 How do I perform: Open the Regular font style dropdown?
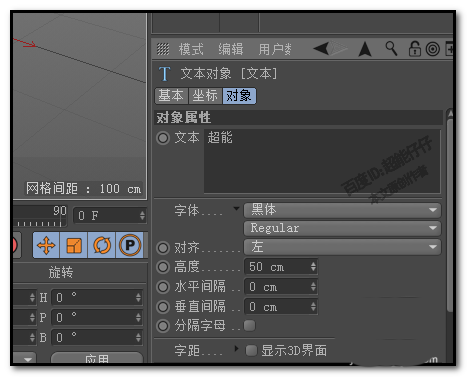point(342,228)
